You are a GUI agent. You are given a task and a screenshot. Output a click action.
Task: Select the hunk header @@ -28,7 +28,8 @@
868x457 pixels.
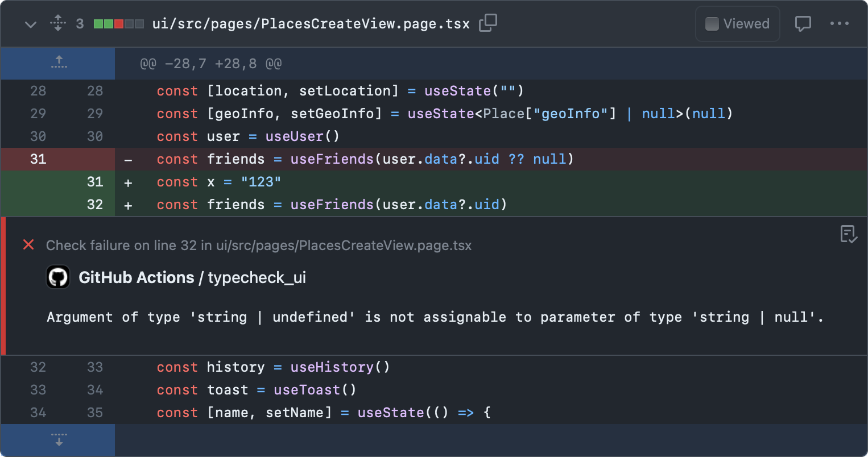tap(211, 64)
